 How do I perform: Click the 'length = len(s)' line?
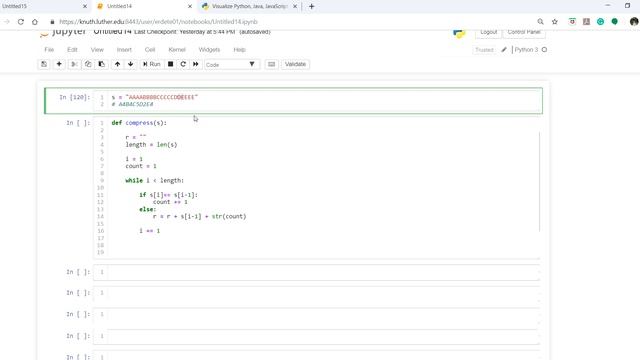tap(151, 144)
